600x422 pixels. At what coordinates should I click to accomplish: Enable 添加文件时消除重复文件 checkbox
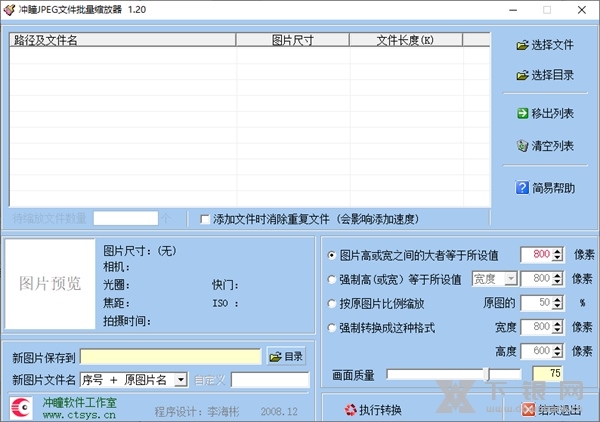[x=205, y=219]
